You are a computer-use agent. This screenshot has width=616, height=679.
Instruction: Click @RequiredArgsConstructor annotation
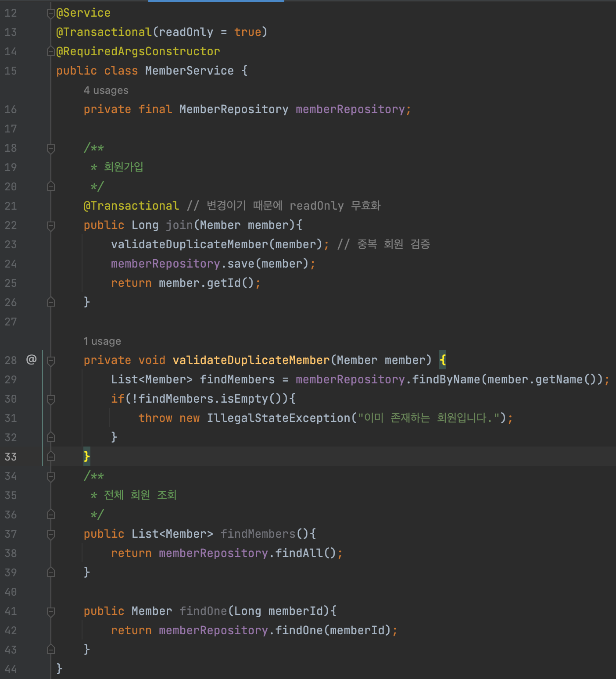pos(138,52)
